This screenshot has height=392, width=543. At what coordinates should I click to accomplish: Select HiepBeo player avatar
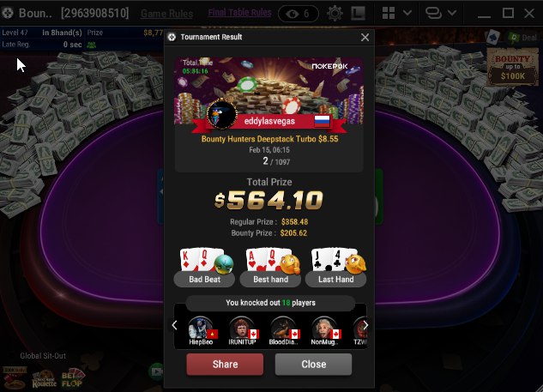pyautogui.click(x=201, y=328)
